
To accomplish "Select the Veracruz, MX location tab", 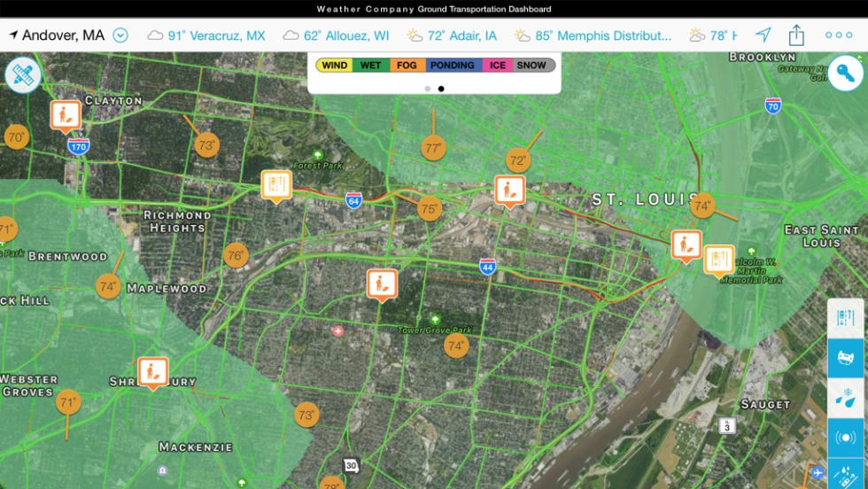I will click(x=206, y=35).
